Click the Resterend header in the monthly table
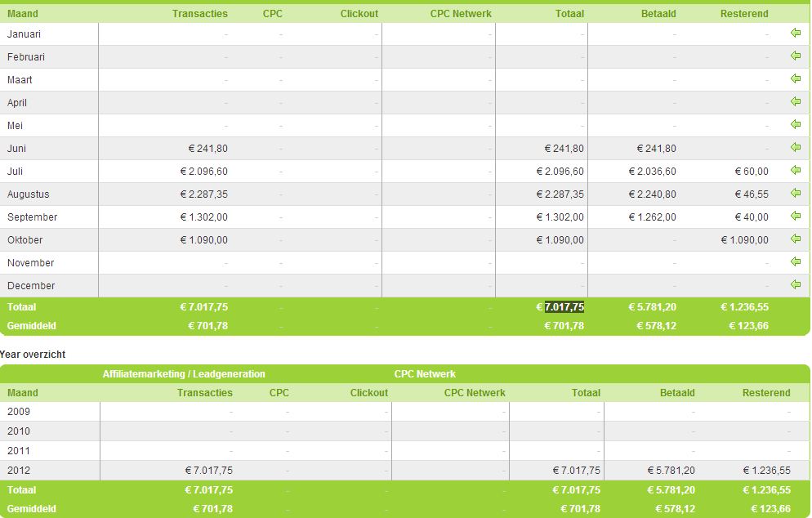 pos(744,13)
